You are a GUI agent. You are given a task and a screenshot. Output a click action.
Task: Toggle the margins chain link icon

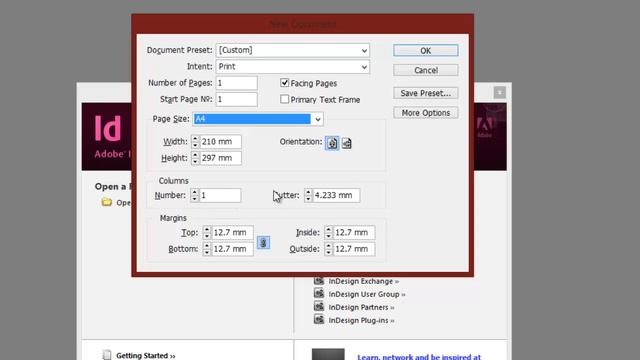pos(263,242)
